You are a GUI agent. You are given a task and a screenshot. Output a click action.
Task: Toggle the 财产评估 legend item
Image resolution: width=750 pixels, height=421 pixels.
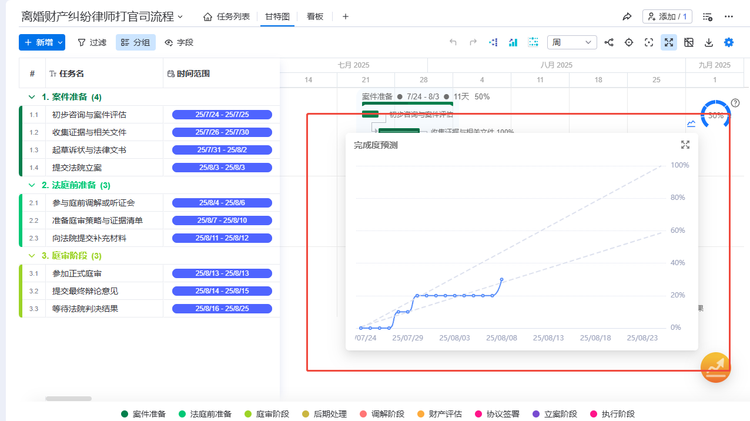[440, 414]
